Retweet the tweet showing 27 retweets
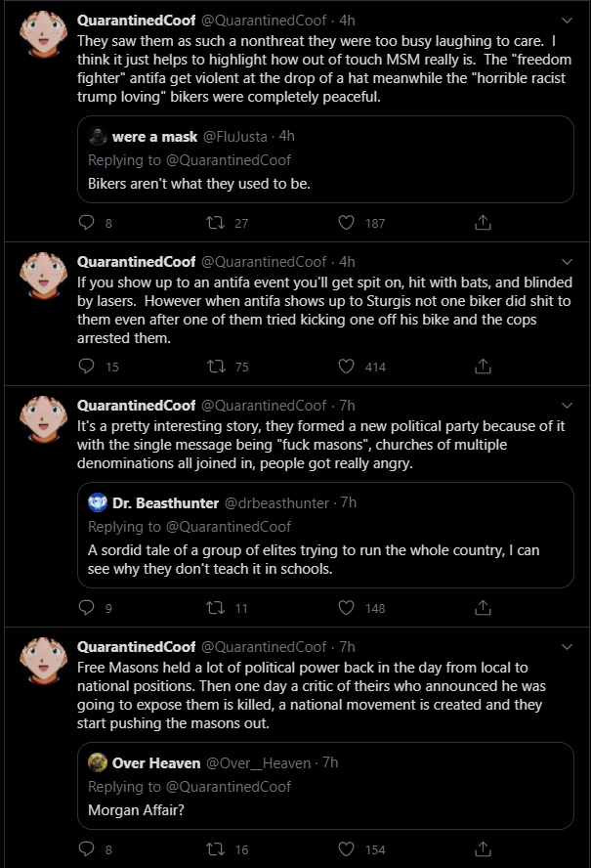Image resolution: width=591 pixels, height=868 pixels. [x=215, y=223]
